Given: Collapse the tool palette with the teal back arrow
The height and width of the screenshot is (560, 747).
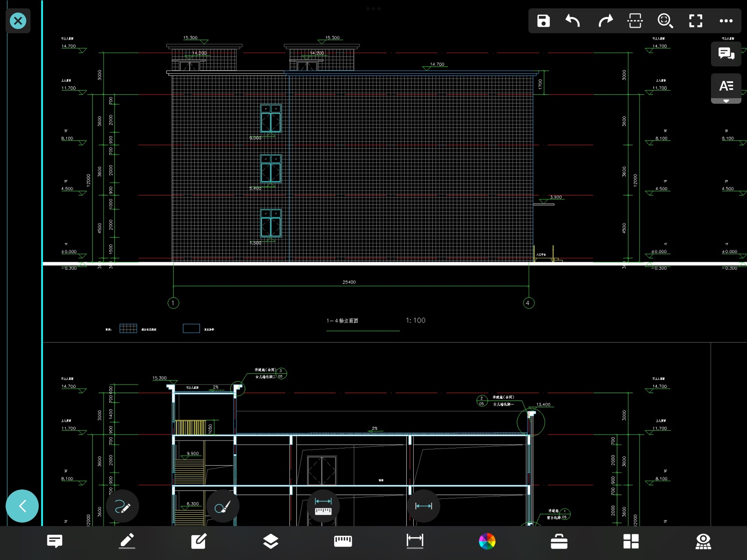Looking at the screenshot, I should [22, 506].
